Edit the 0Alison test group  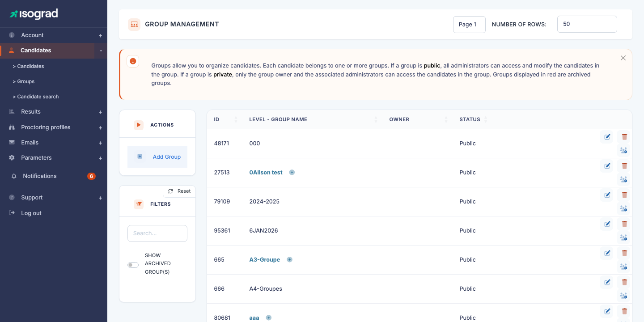click(x=607, y=166)
